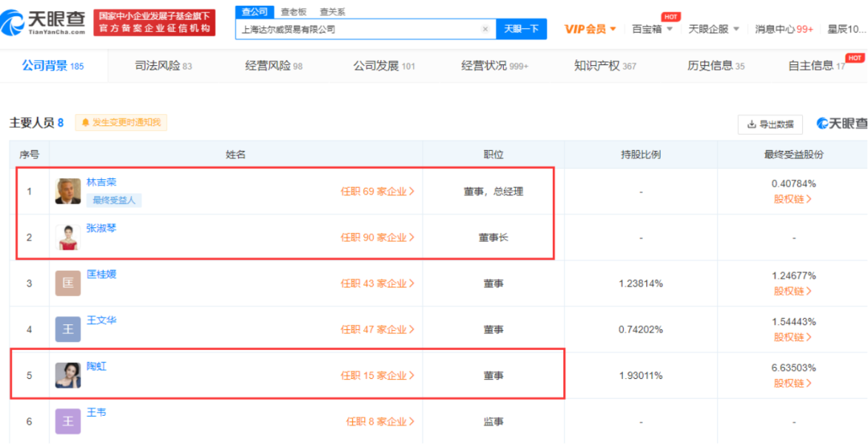Screen dimensions: 868x444
Task: Click the 职位 column header
Action: [x=493, y=155]
